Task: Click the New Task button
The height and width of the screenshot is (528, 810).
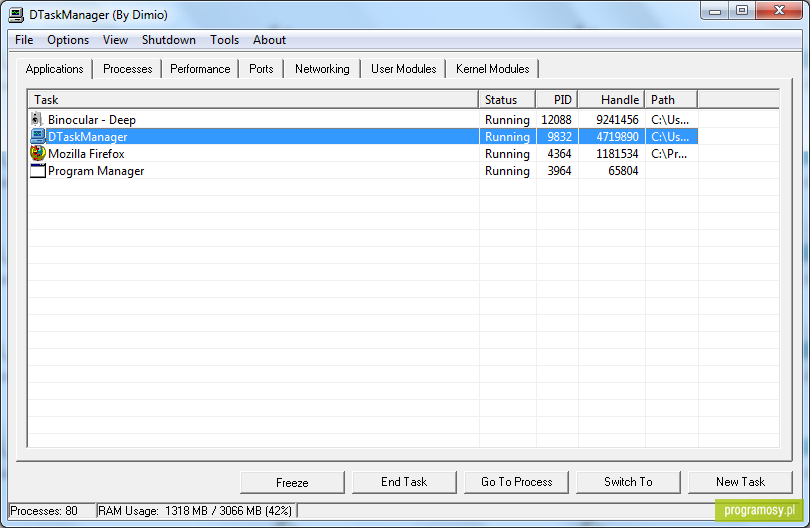Action: [740, 482]
